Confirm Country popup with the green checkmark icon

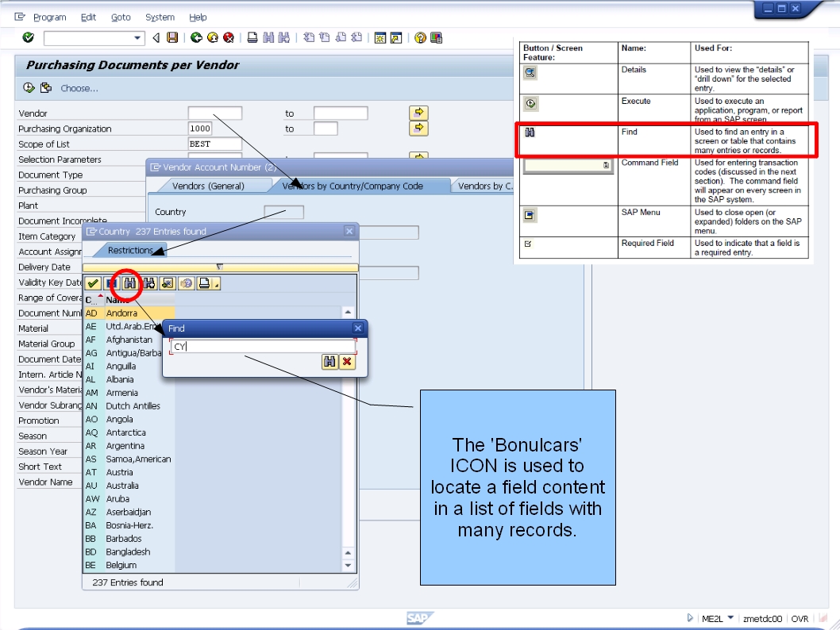pos(92,283)
